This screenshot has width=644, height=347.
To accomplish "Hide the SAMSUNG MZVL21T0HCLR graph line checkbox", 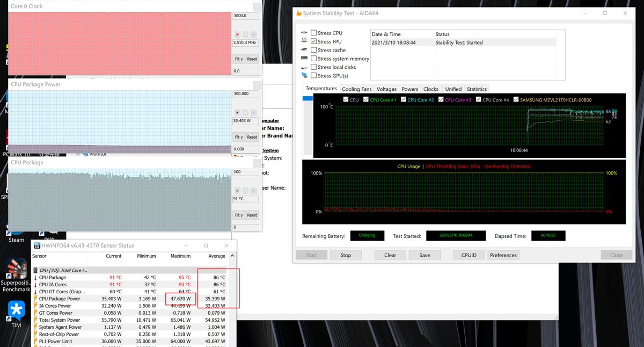I will tap(516, 99).
